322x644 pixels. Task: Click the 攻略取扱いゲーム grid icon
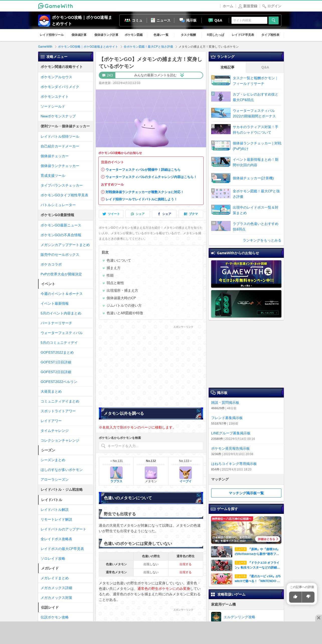point(213,594)
